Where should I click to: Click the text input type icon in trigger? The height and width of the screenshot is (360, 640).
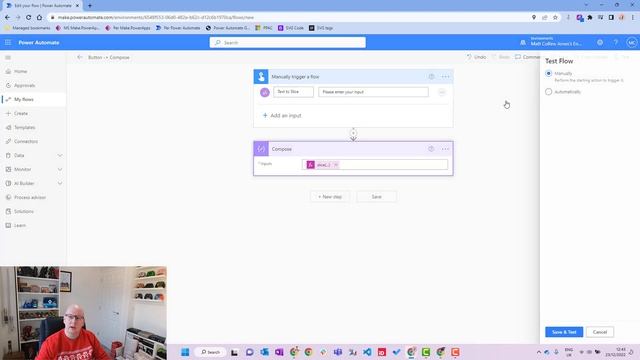[264, 92]
